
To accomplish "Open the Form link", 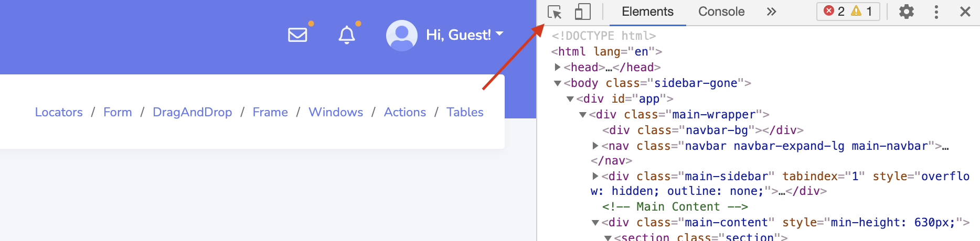I will (x=118, y=112).
